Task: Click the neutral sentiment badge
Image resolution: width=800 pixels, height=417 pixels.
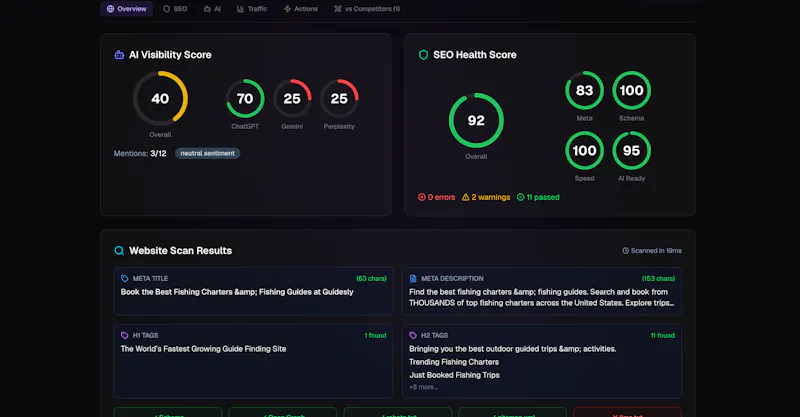Action: pyautogui.click(x=208, y=153)
